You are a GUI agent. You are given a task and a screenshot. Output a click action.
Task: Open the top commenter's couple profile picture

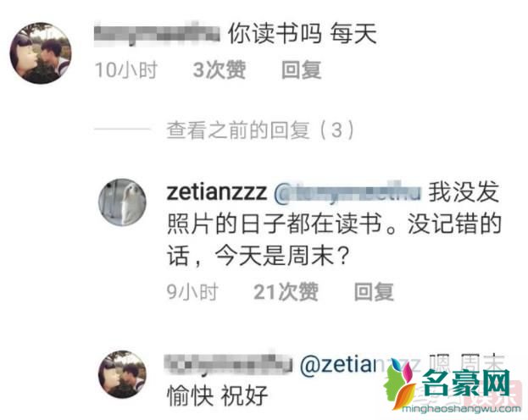point(41,53)
